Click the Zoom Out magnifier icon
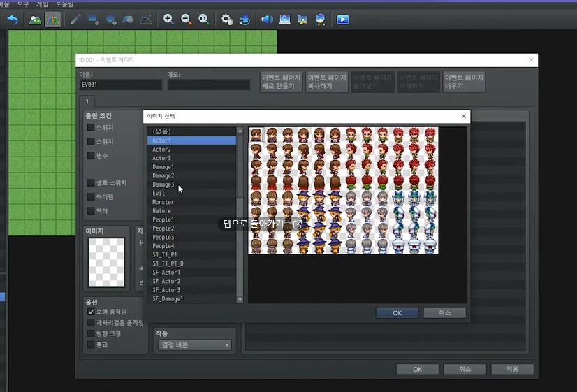This screenshot has height=392, width=577. (x=187, y=20)
